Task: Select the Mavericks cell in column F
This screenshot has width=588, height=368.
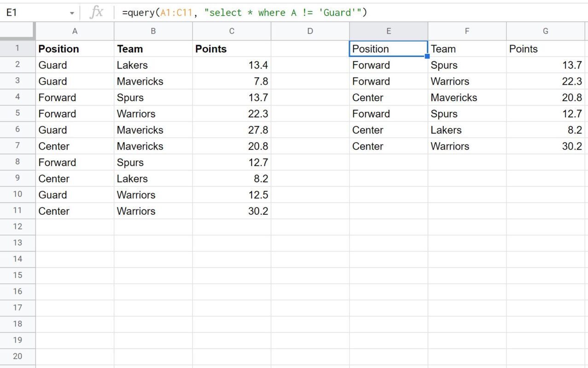Action: click(466, 97)
